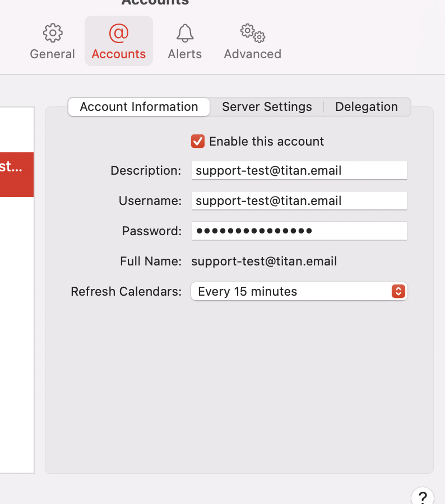This screenshot has width=445, height=504.
Task: Click into the Username field
Action: coord(299,200)
